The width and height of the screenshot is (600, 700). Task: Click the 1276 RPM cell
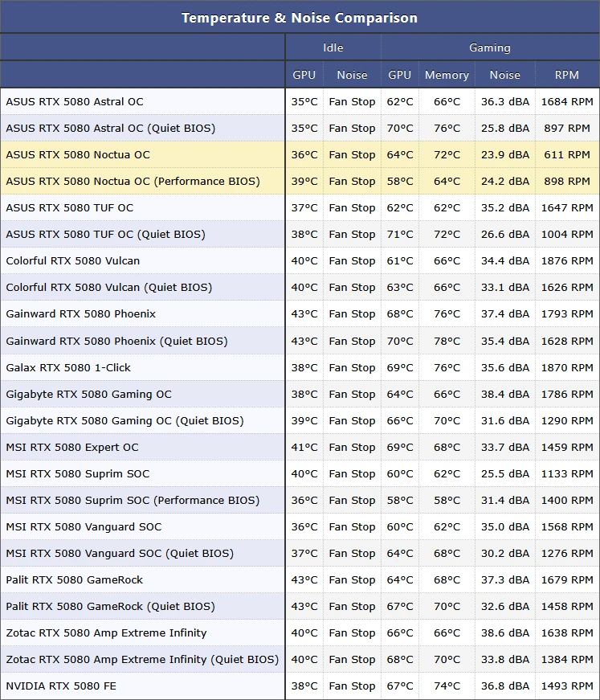click(567, 554)
